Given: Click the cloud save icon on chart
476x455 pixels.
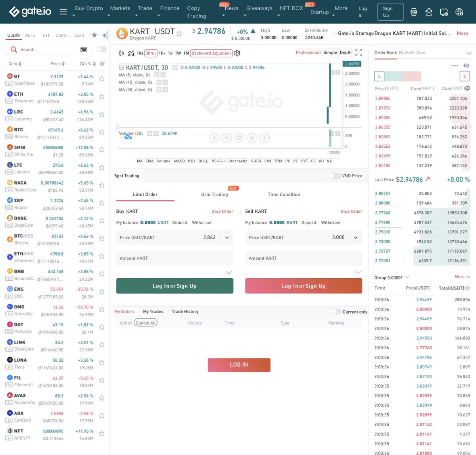Looking at the screenshot, I should (128, 137).
